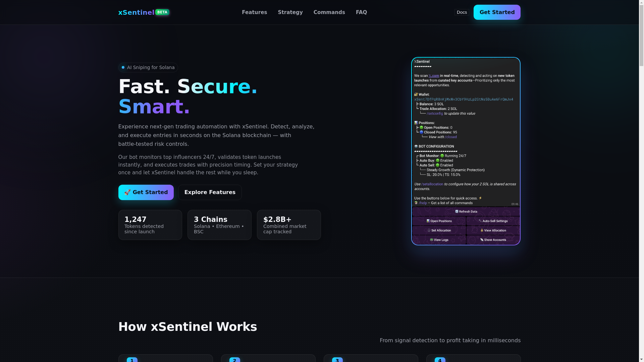Click the Explore Features button
The width and height of the screenshot is (644, 362).
210,192
